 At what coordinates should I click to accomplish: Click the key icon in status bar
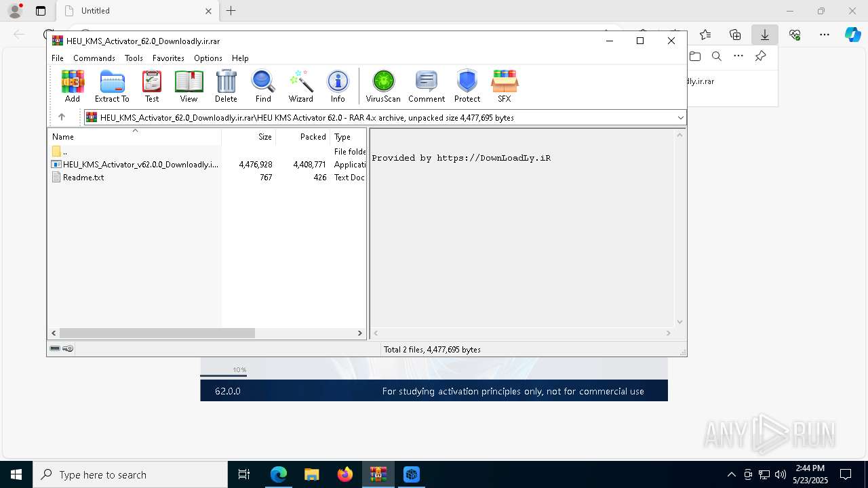click(68, 349)
